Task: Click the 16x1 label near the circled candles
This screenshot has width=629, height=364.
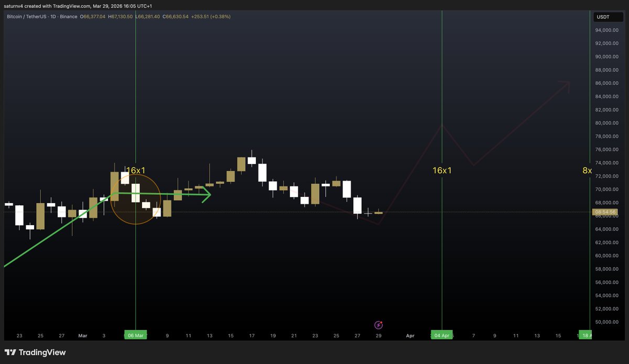Action: coord(135,170)
